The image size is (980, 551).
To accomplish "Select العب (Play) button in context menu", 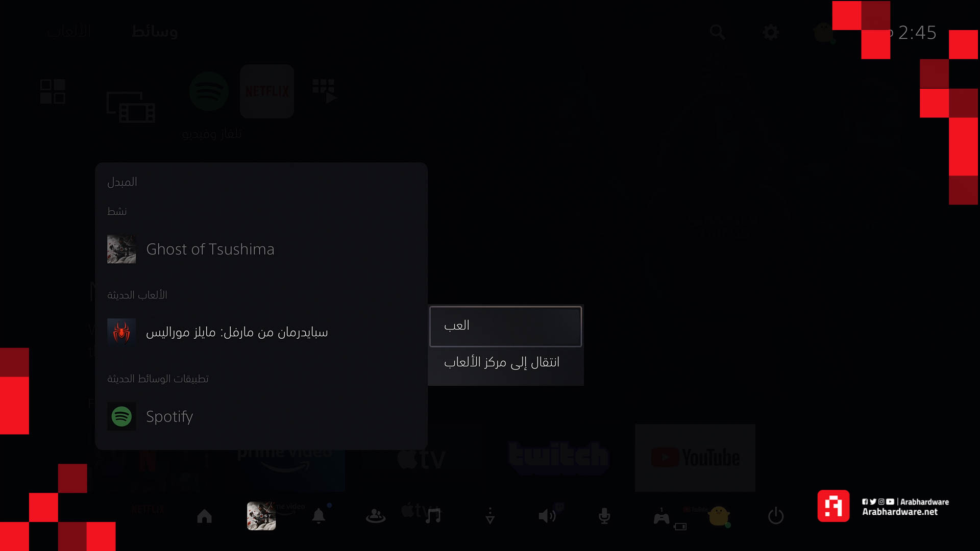I will pyautogui.click(x=505, y=327).
